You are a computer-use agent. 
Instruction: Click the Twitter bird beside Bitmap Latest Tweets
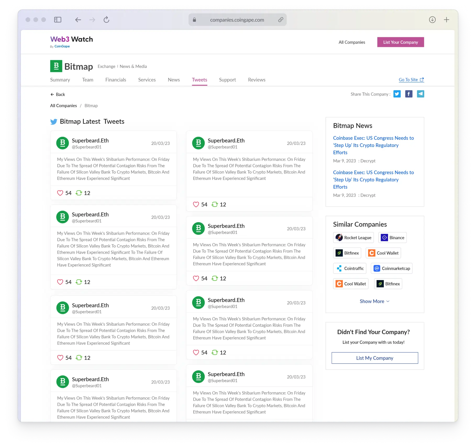point(54,122)
